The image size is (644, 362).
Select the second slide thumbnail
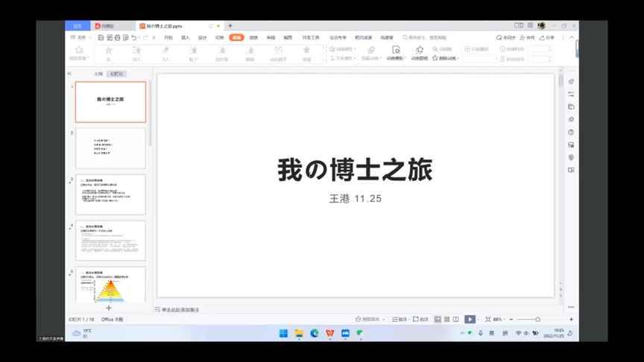coord(110,148)
